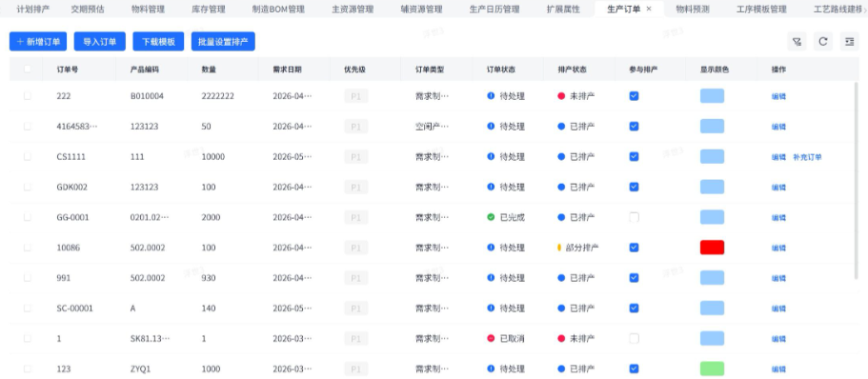The height and width of the screenshot is (379, 868).
Task: Uncheck 参与排产 for order 991
Action: point(634,278)
